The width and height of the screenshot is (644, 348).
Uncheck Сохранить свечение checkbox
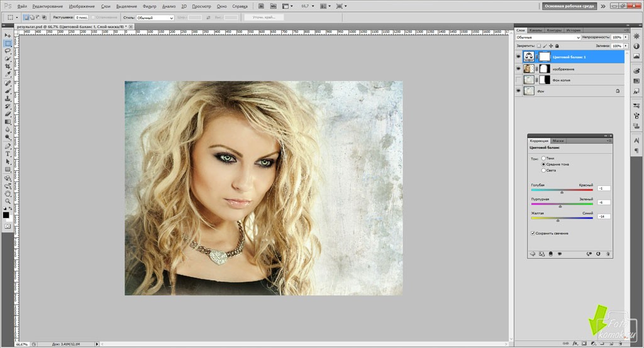coord(533,233)
